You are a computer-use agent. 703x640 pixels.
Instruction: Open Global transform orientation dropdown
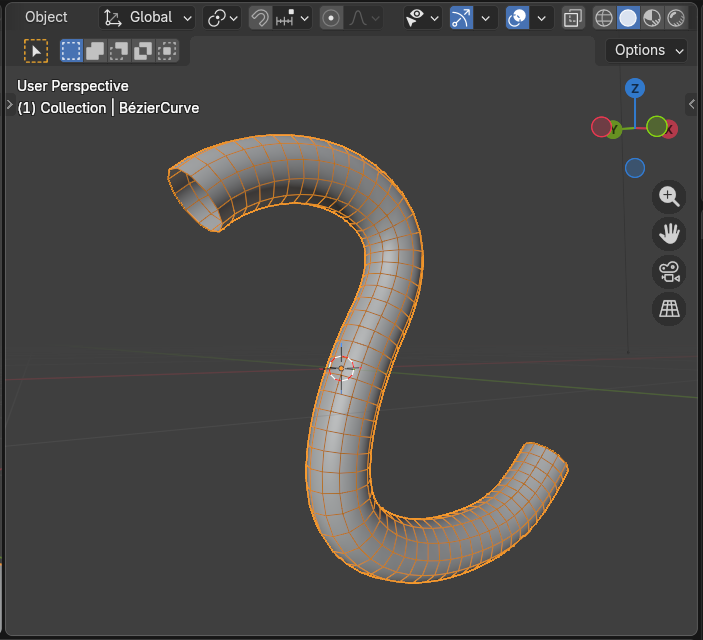click(148, 18)
